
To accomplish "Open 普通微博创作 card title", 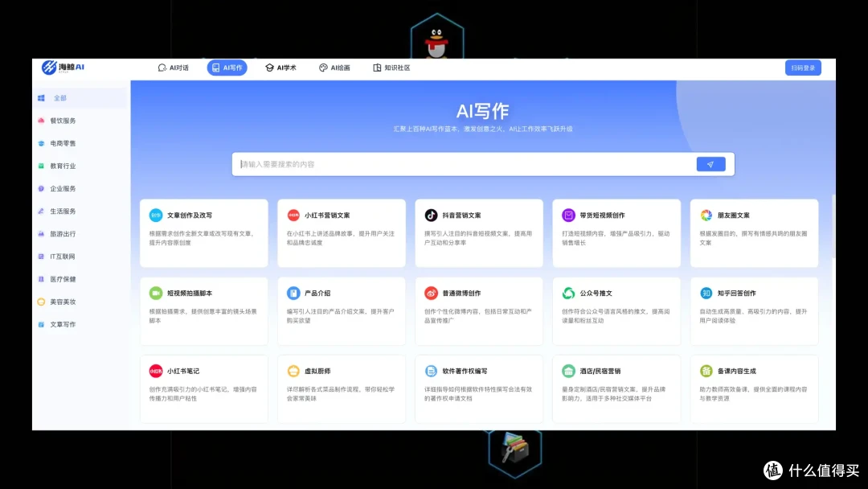I will pos(461,294).
